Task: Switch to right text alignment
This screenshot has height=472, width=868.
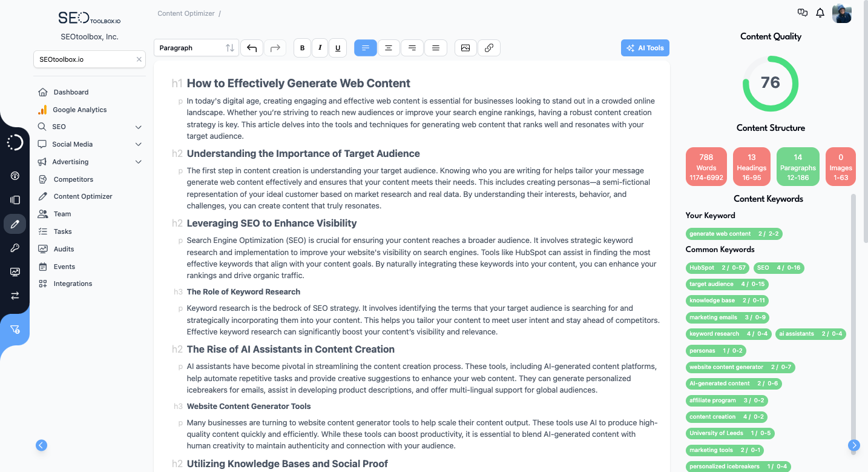Action: click(x=412, y=48)
